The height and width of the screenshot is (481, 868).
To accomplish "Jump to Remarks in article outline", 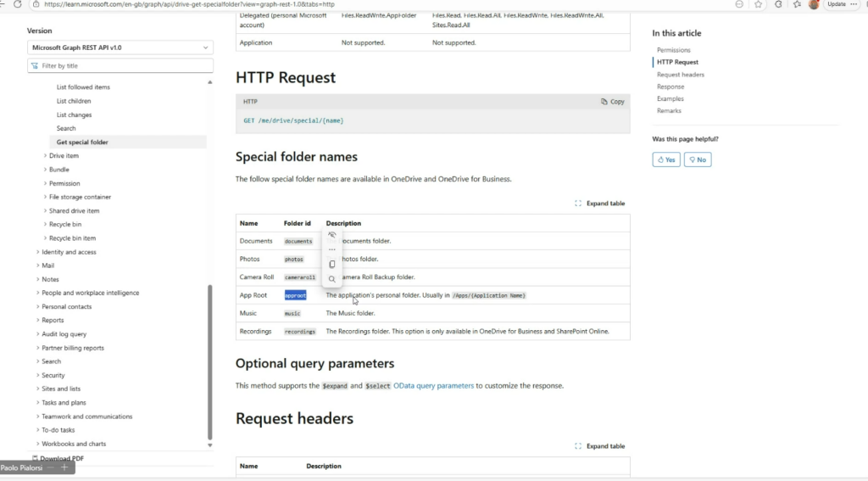I will coord(669,111).
